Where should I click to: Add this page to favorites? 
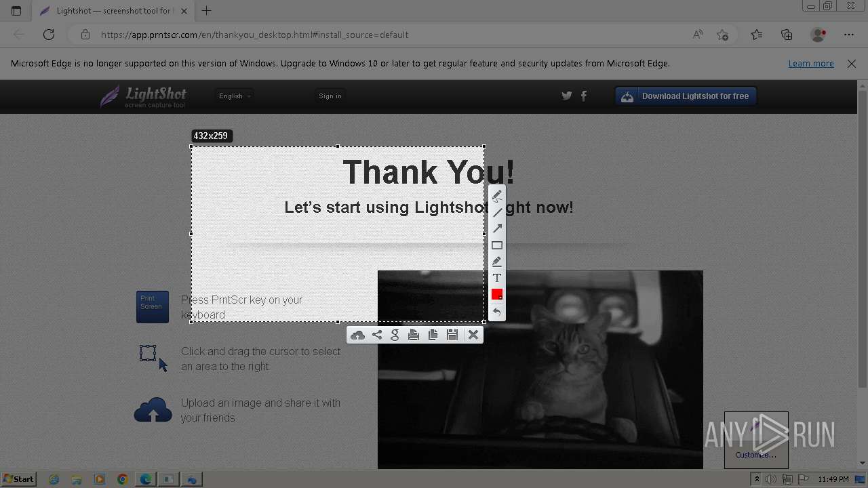click(723, 35)
